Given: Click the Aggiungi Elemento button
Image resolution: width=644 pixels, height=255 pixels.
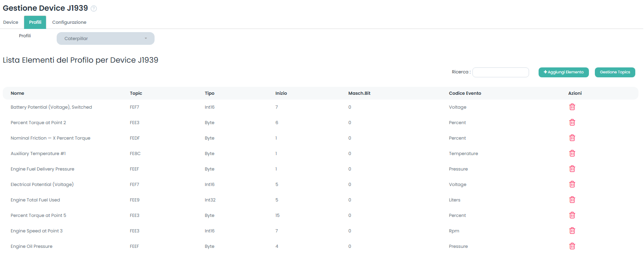Looking at the screenshot, I should point(563,72).
